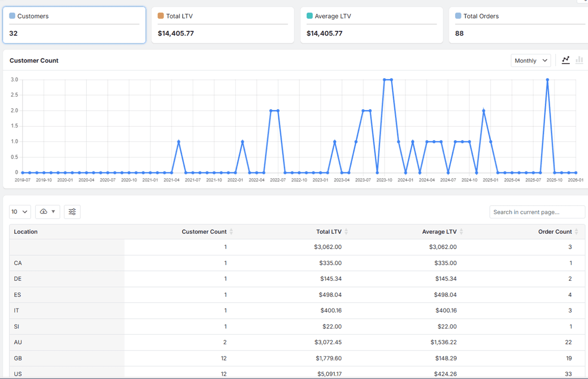Sort by Order Count column arrows
Image resolution: width=588 pixels, height=379 pixels.
coord(576,232)
